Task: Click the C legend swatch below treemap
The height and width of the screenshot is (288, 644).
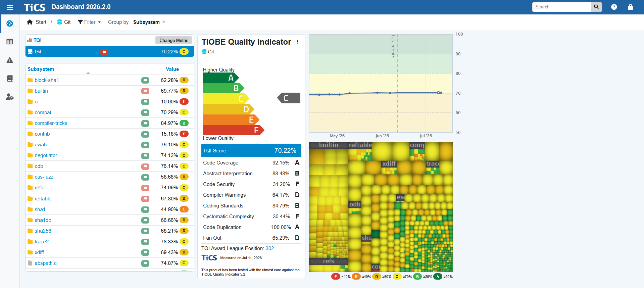Action: click(x=397, y=277)
